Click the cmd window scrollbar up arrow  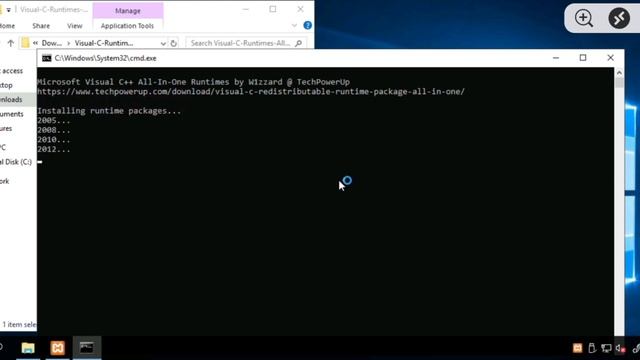click(619, 73)
